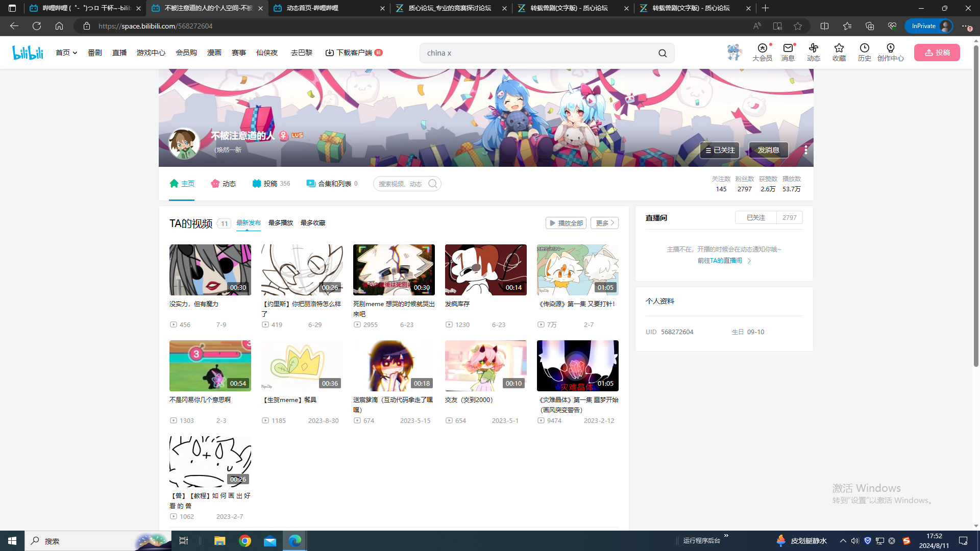Open Windows Start menu
The height and width of the screenshot is (551, 980).
click(x=12, y=541)
